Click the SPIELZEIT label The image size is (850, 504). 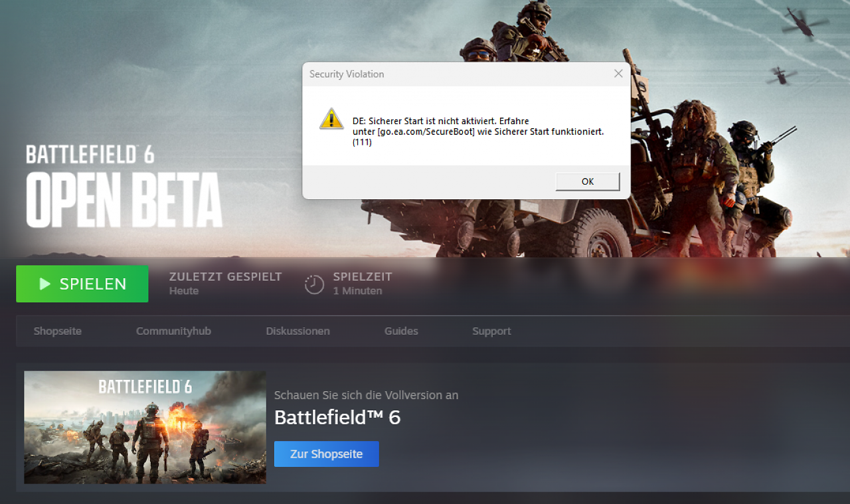(363, 277)
